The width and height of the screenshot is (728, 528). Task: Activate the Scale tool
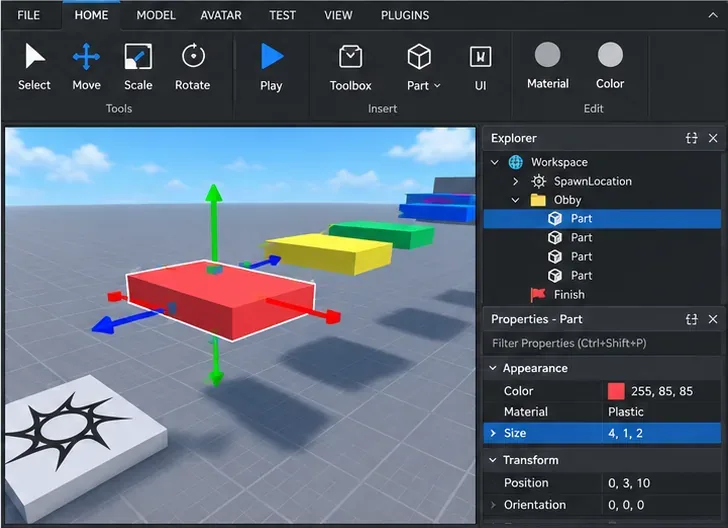click(138, 67)
